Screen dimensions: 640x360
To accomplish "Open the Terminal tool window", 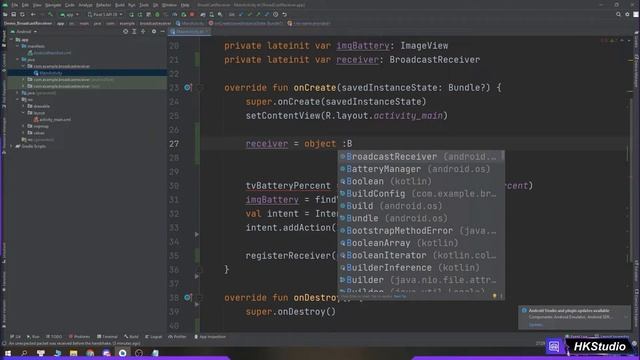I will (x=107, y=337).
